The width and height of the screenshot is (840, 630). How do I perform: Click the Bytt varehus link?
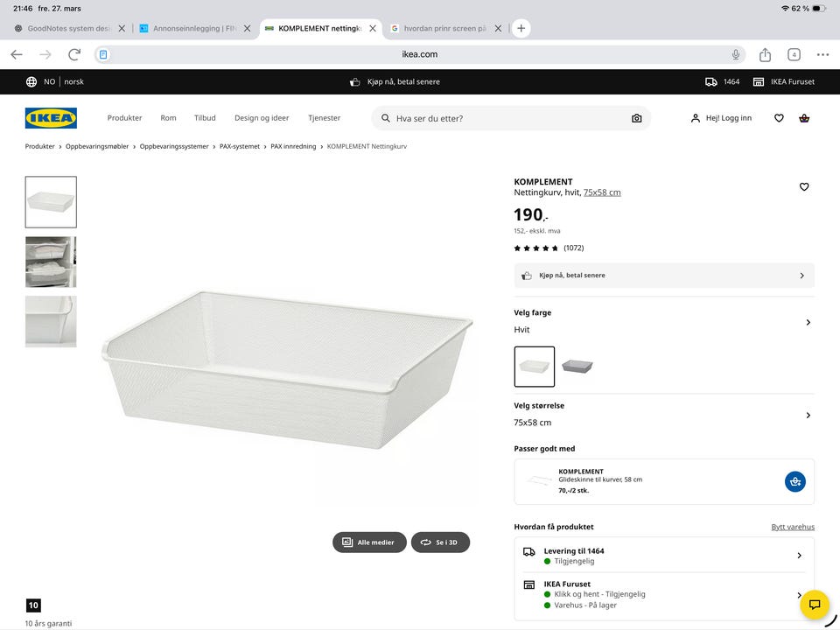(x=792, y=527)
